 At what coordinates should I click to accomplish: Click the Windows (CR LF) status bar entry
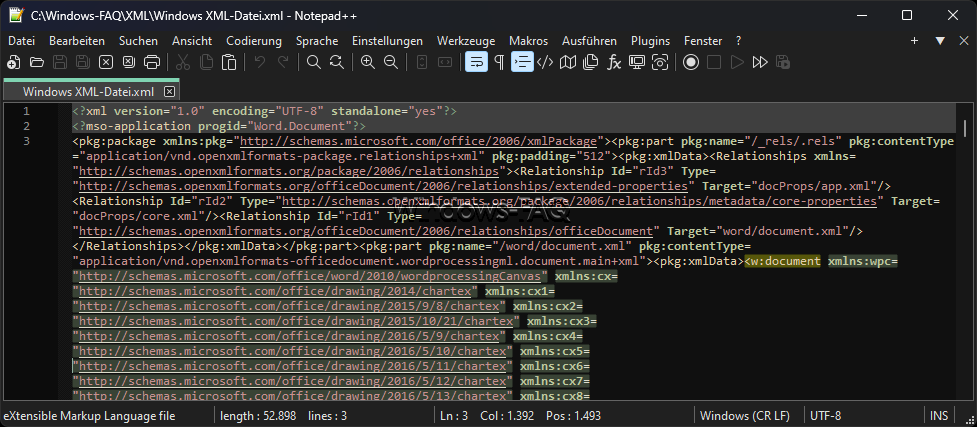click(x=745, y=416)
